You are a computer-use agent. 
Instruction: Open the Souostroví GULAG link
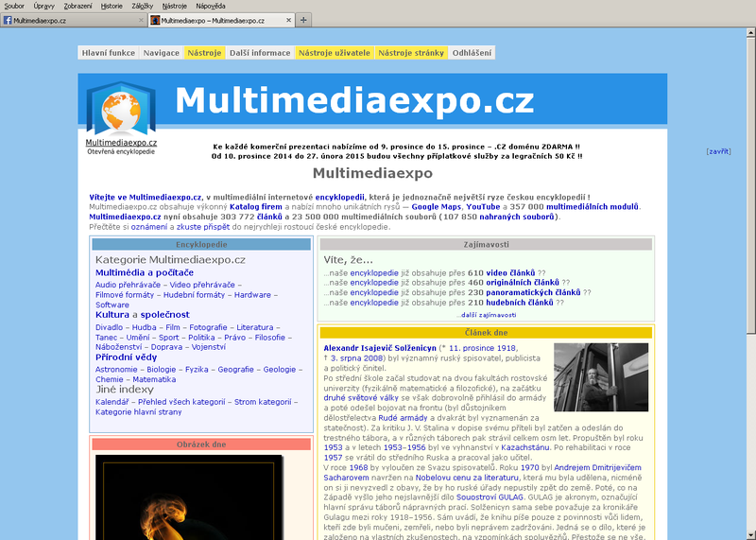(490, 497)
